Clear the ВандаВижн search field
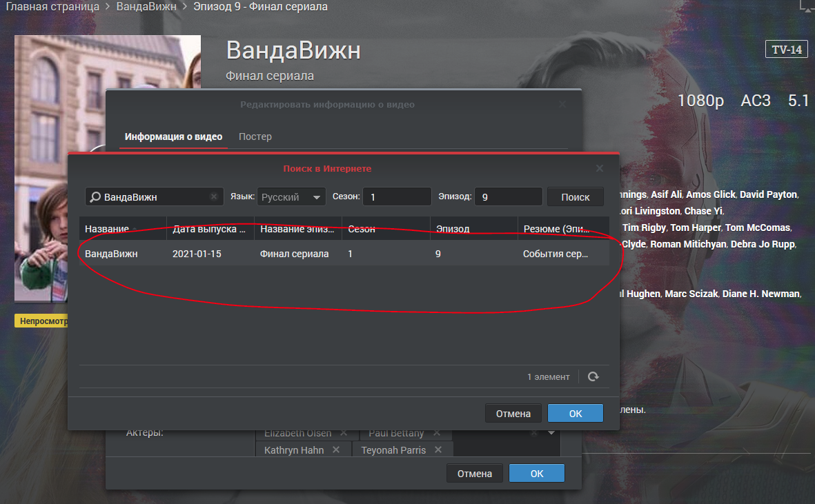 (214, 196)
